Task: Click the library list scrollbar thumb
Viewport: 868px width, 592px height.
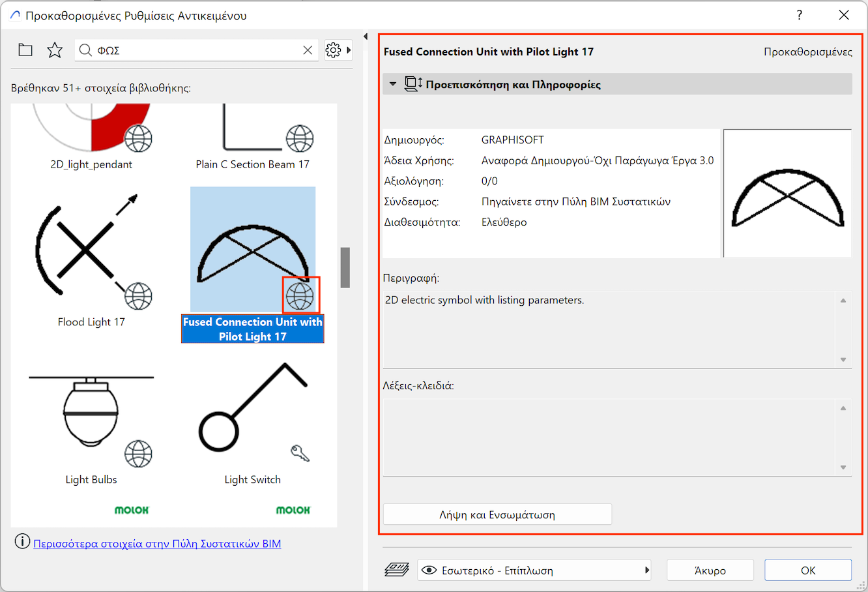Action: pyautogui.click(x=345, y=267)
